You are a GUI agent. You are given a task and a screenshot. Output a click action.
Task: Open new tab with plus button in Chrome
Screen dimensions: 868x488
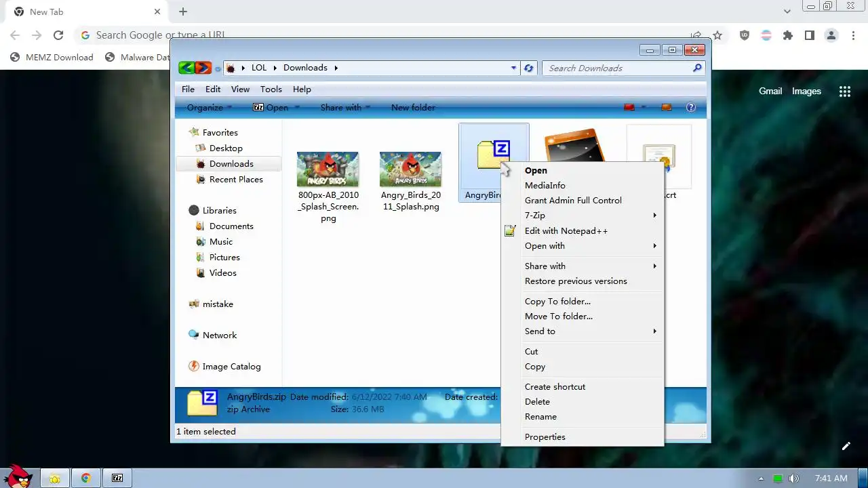point(183,12)
